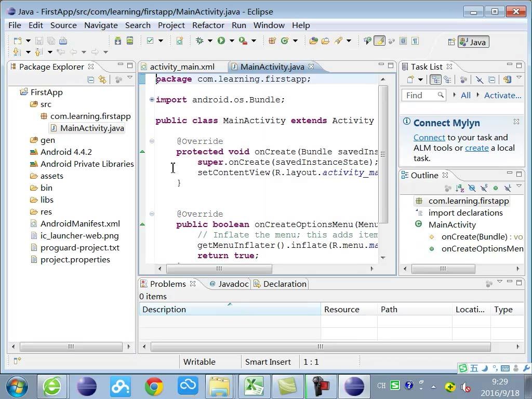Open the Run button dropdown arrow

coord(232,41)
